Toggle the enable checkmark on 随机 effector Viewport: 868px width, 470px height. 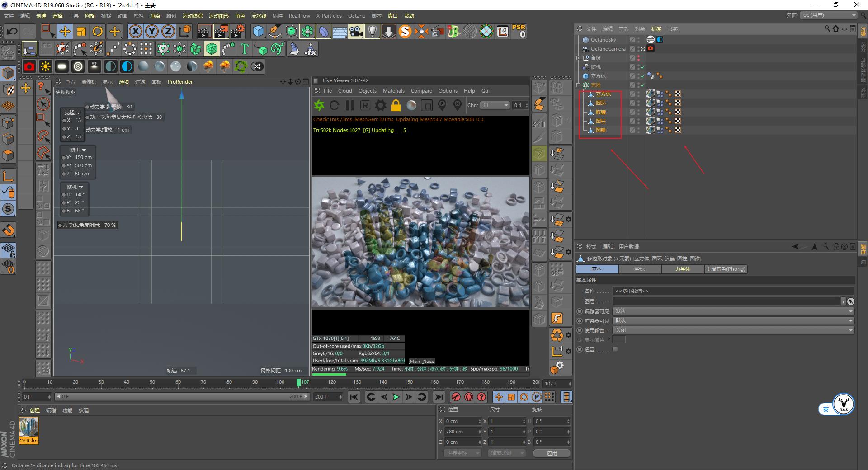pos(642,66)
